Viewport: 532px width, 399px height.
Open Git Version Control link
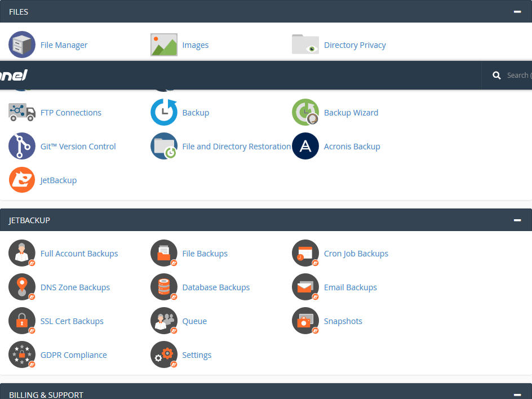(x=78, y=147)
